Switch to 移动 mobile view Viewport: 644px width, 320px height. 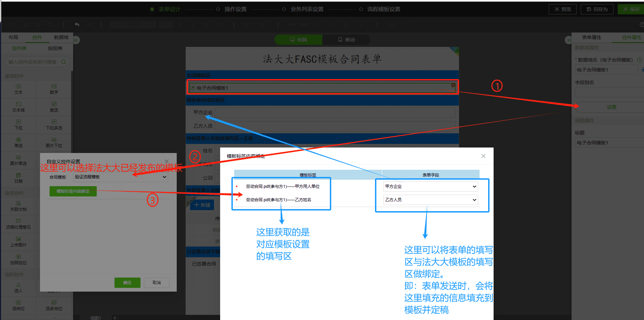click(x=346, y=40)
